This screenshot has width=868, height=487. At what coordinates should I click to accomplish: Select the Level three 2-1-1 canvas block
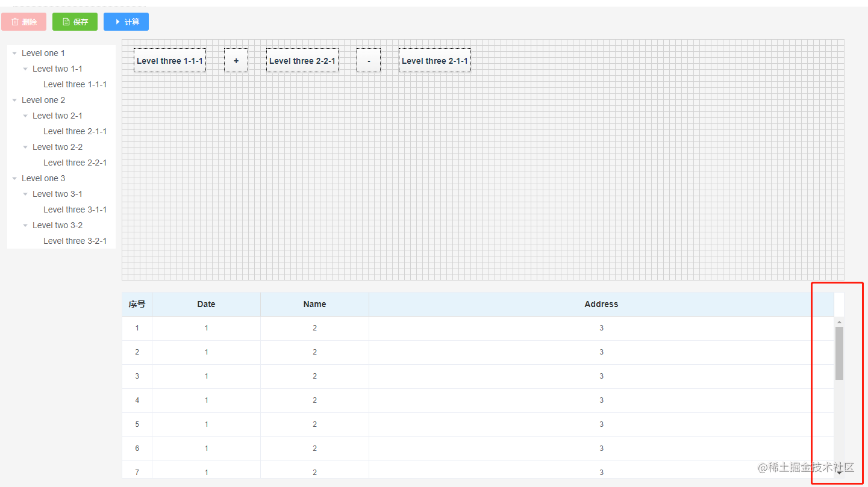[x=435, y=60]
